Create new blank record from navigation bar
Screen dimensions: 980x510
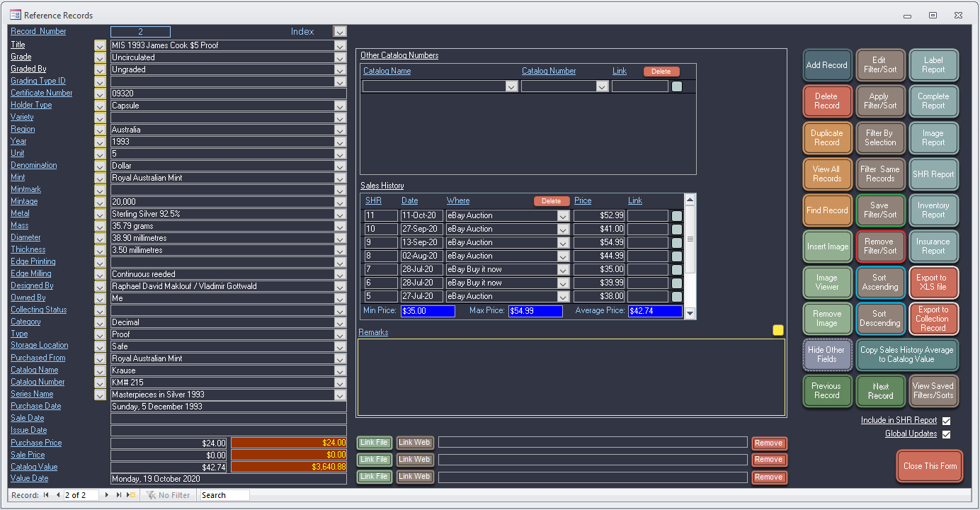pyautogui.click(x=131, y=495)
